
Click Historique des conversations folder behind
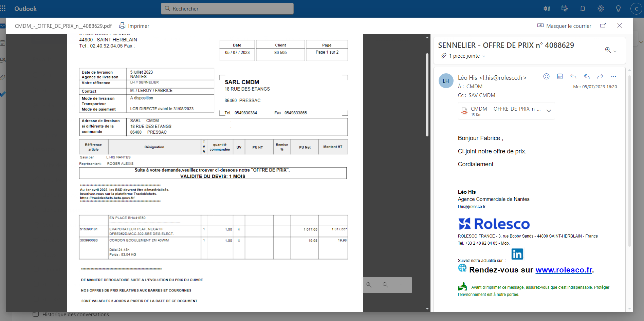(75, 315)
